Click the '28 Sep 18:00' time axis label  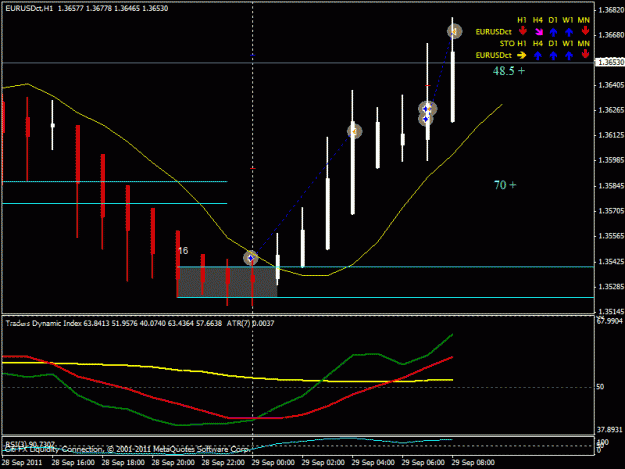point(123,463)
